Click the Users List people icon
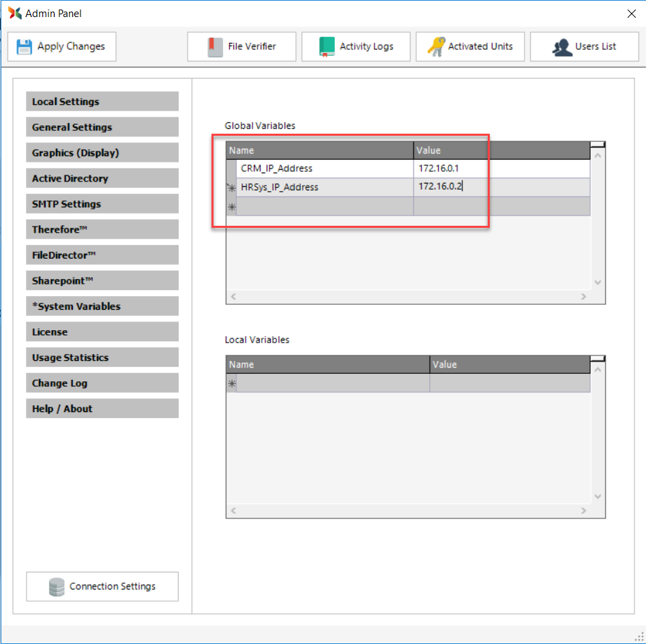646x644 pixels. point(562,46)
